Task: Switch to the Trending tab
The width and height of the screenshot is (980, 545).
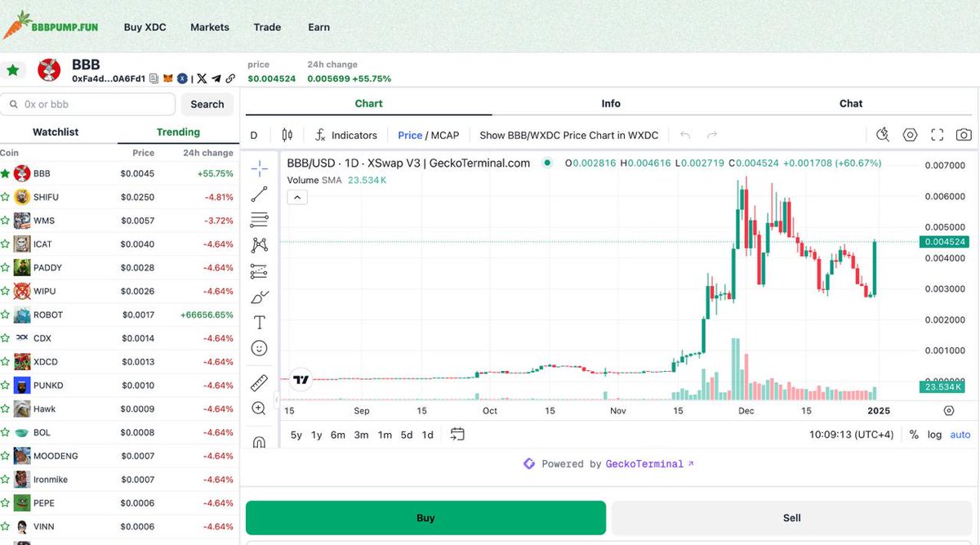Action: point(178,132)
